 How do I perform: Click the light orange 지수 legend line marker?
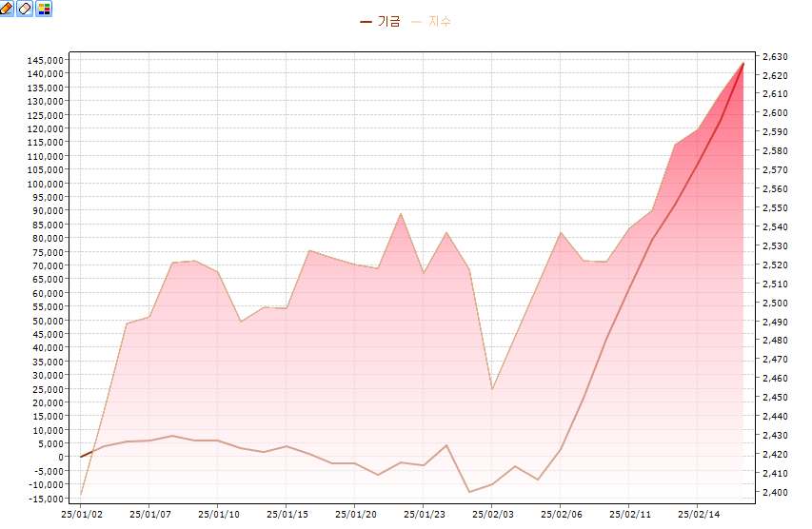416,21
